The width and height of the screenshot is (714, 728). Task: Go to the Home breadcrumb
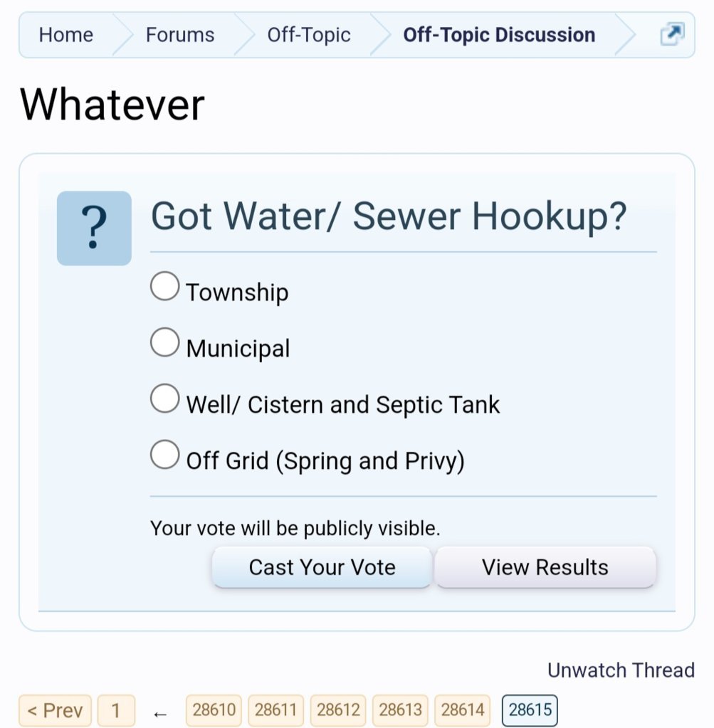[66, 35]
